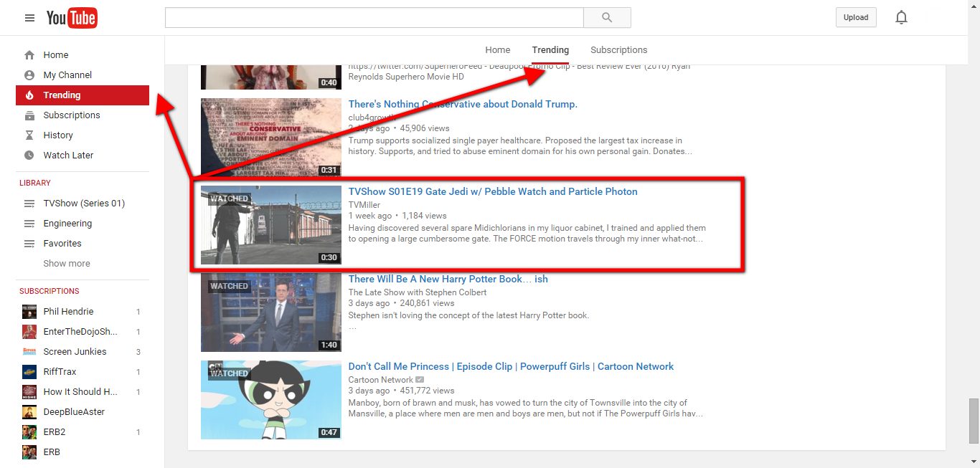
Task: Click the YouTube logo
Action: coord(72,18)
